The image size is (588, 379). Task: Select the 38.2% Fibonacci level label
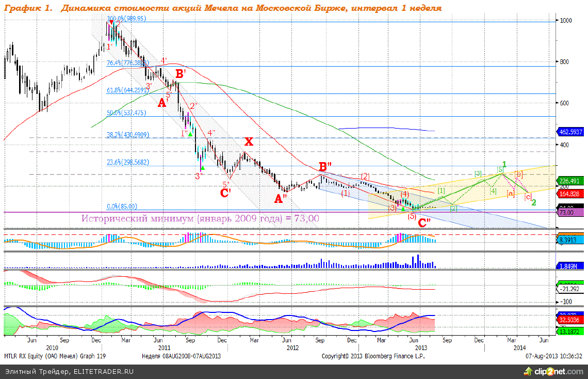coord(128,135)
